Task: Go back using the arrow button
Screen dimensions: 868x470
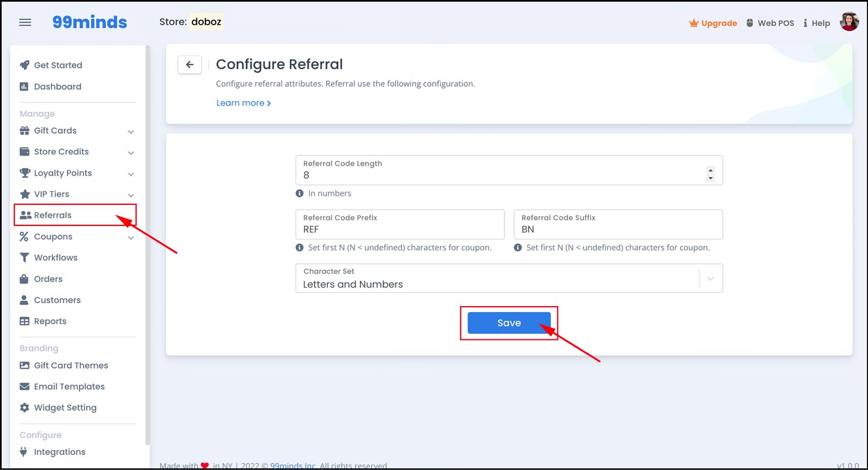Action: point(189,64)
